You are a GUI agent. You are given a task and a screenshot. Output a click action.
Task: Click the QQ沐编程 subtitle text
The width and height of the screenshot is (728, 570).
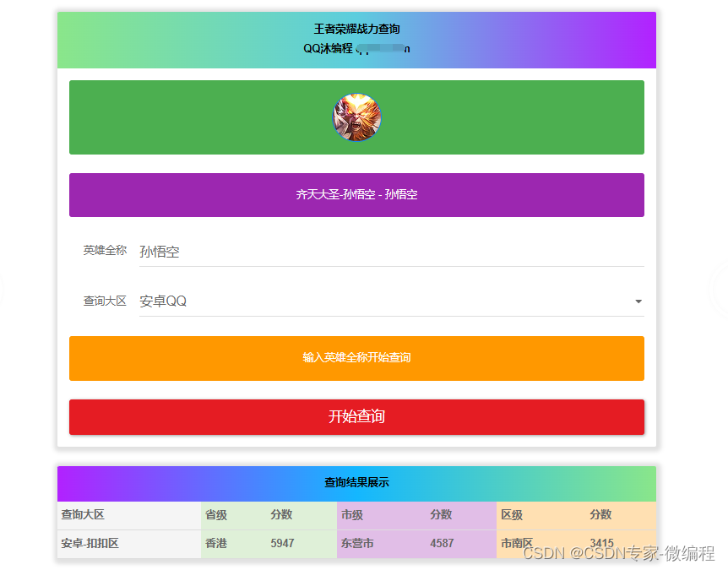356,48
